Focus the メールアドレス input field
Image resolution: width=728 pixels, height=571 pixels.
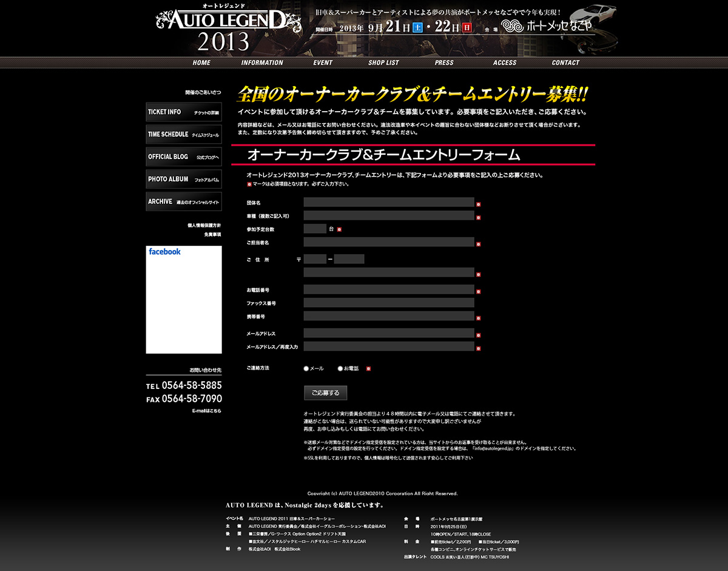tap(389, 333)
